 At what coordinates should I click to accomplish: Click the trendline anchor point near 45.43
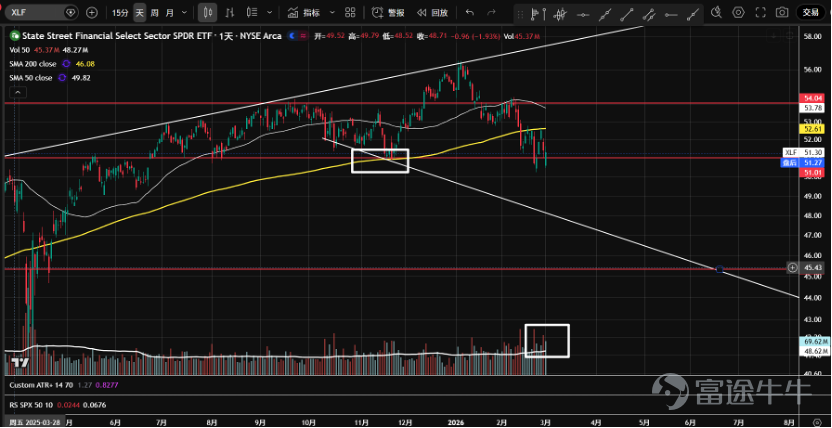[x=720, y=269]
